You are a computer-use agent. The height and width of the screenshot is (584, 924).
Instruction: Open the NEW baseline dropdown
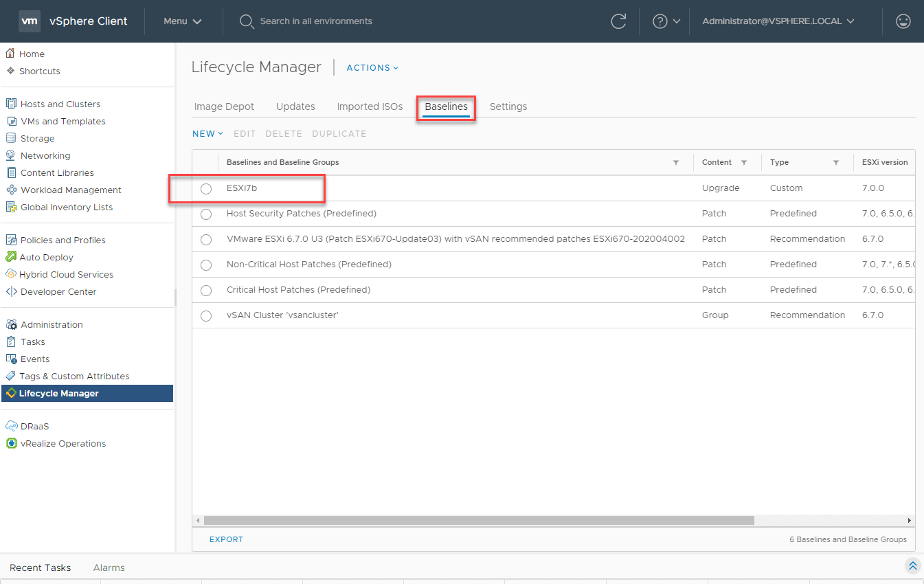207,134
